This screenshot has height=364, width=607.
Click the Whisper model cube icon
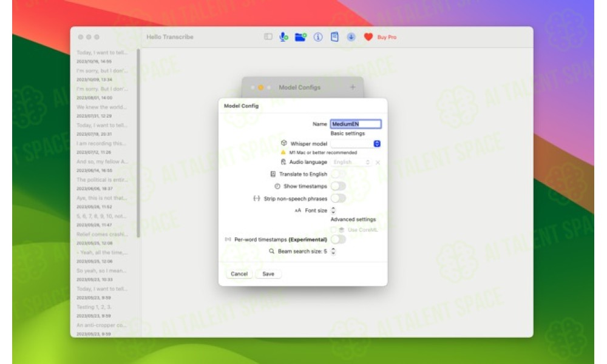pyautogui.click(x=283, y=143)
